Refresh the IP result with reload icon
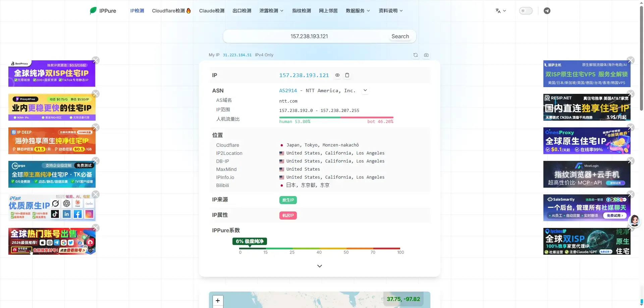 tap(416, 55)
